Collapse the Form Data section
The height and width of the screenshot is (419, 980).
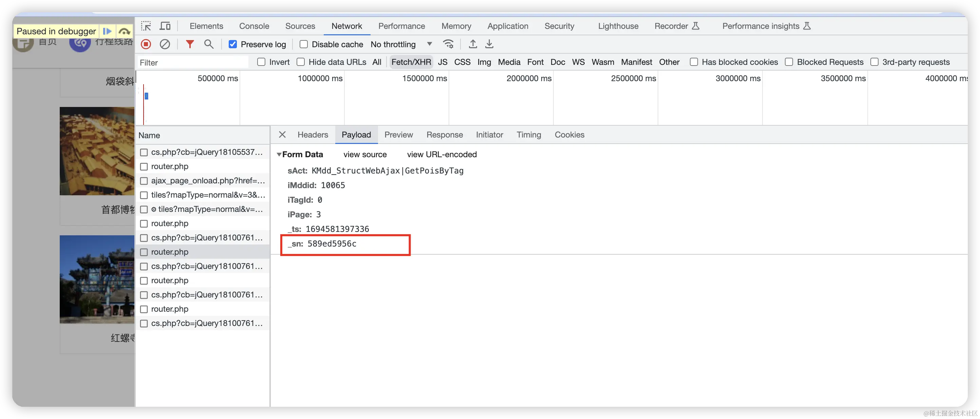(x=279, y=154)
